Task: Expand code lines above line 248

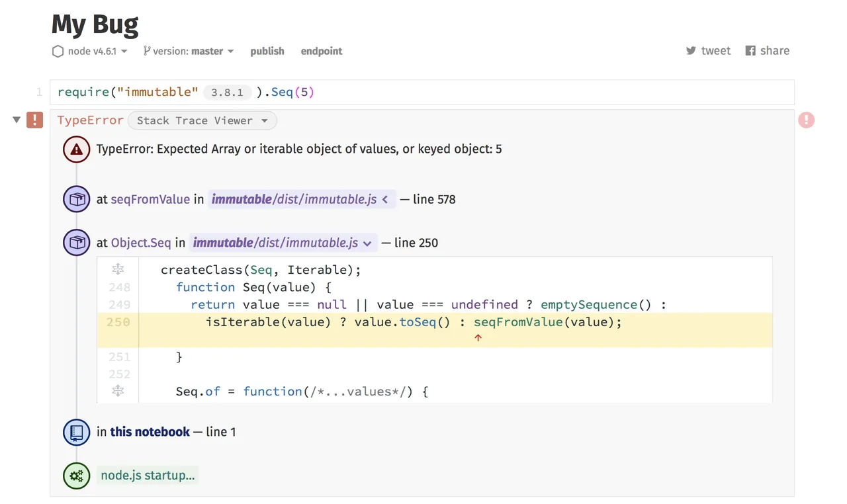Action: (x=118, y=269)
